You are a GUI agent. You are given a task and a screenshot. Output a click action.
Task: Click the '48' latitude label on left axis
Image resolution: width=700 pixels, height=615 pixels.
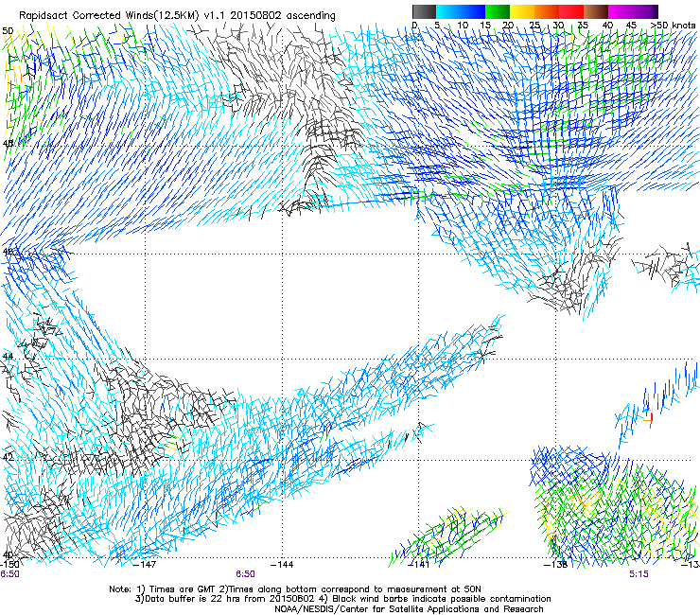[x=8, y=144]
